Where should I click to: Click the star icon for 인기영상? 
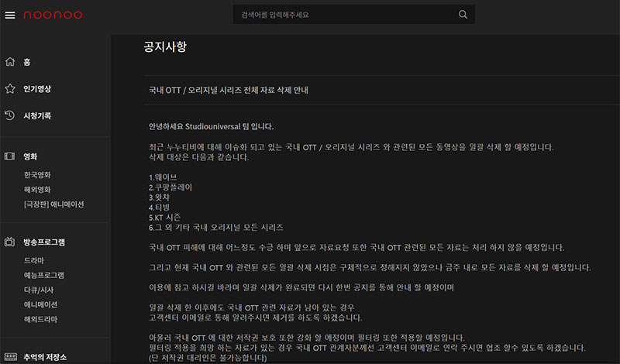coord(10,88)
